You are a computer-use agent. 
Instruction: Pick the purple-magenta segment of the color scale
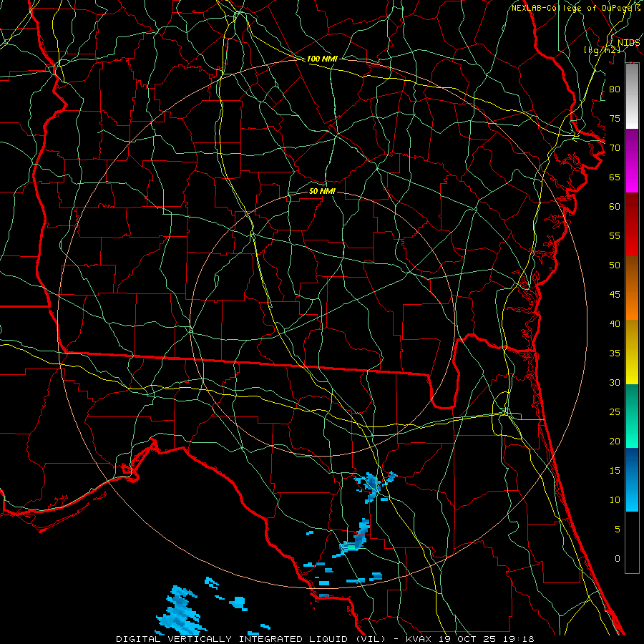632,160
